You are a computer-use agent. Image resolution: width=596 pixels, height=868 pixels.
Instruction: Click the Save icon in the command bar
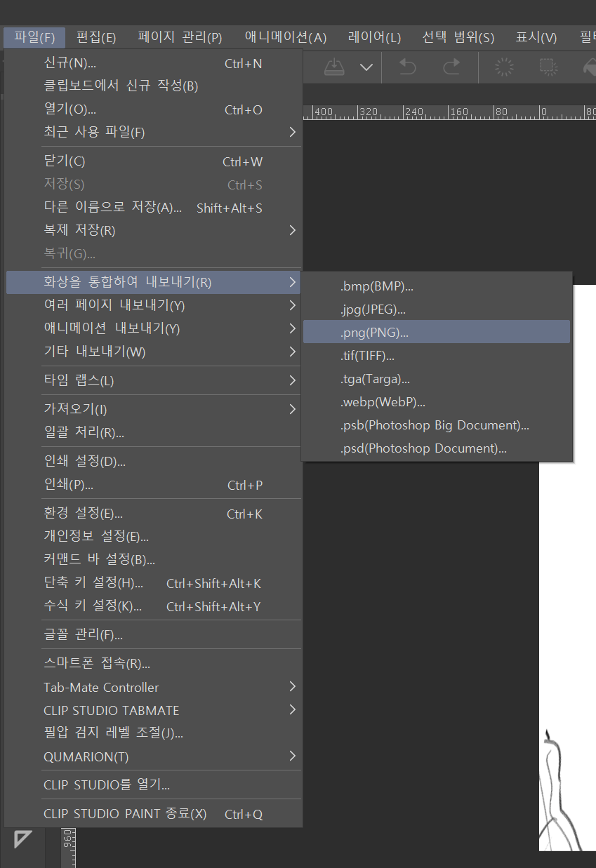(x=335, y=67)
